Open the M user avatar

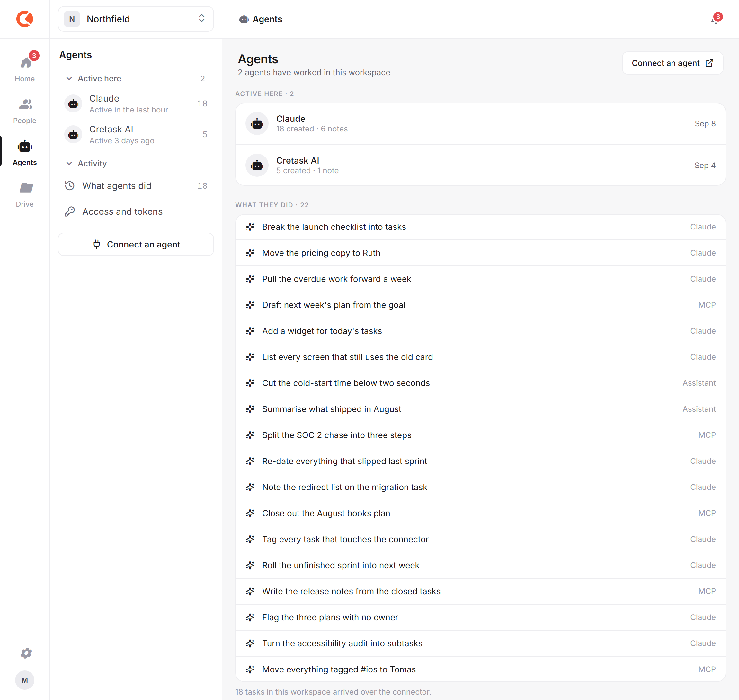(25, 680)
